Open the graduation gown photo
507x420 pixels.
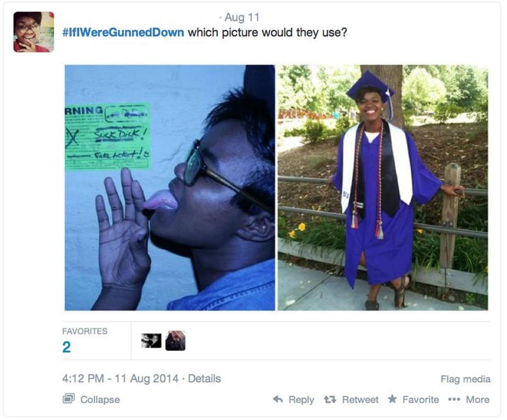(x=383, y=187)
